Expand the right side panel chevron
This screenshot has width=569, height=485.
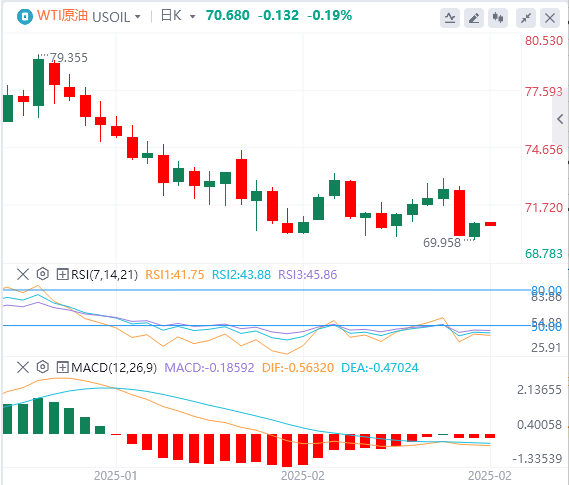560,119
